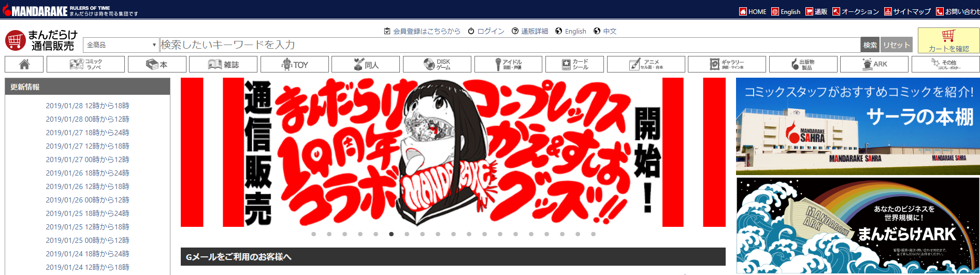
Task: Open the 雑誌 magazines category
Action: [223, 64]
